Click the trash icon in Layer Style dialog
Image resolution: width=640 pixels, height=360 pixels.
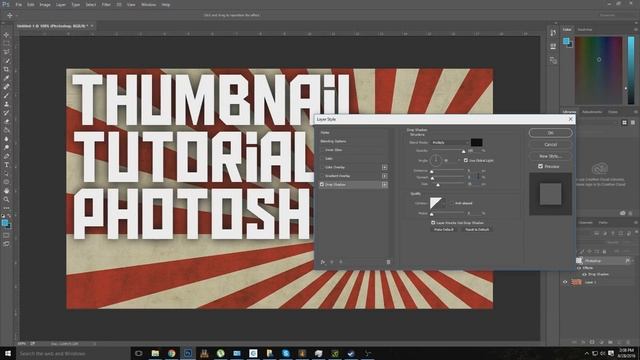[388, 262]
